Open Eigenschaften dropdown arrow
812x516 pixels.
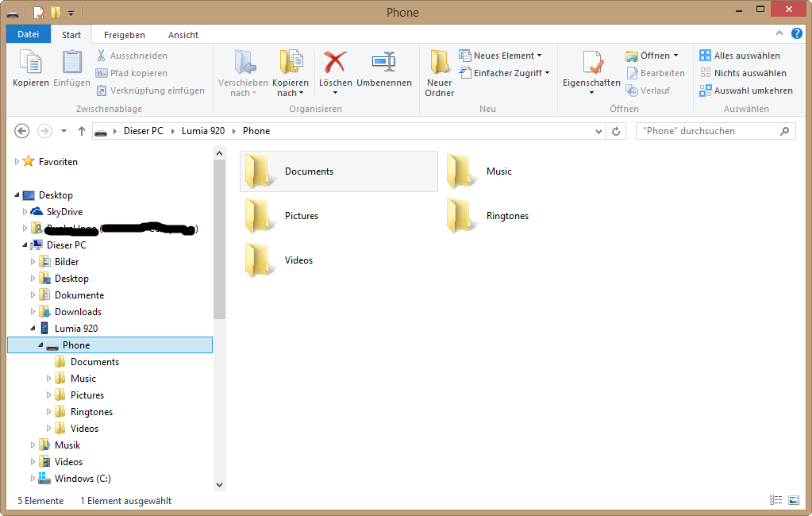coord(592,93)
